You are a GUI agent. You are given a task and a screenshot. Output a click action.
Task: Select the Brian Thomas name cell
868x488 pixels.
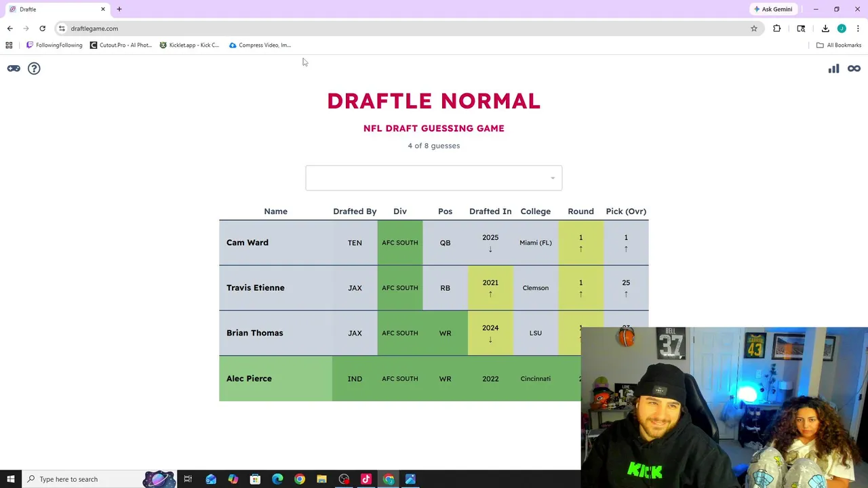coord(275,333)
